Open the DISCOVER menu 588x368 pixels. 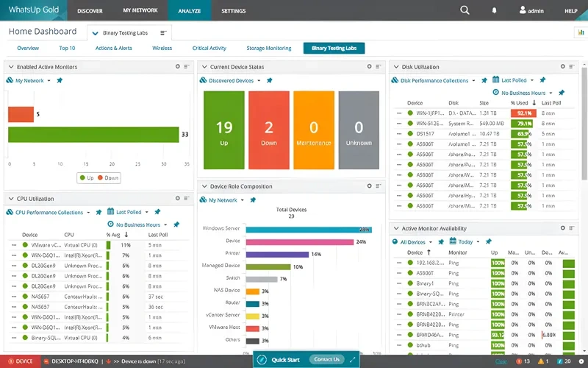pos(90,11)
